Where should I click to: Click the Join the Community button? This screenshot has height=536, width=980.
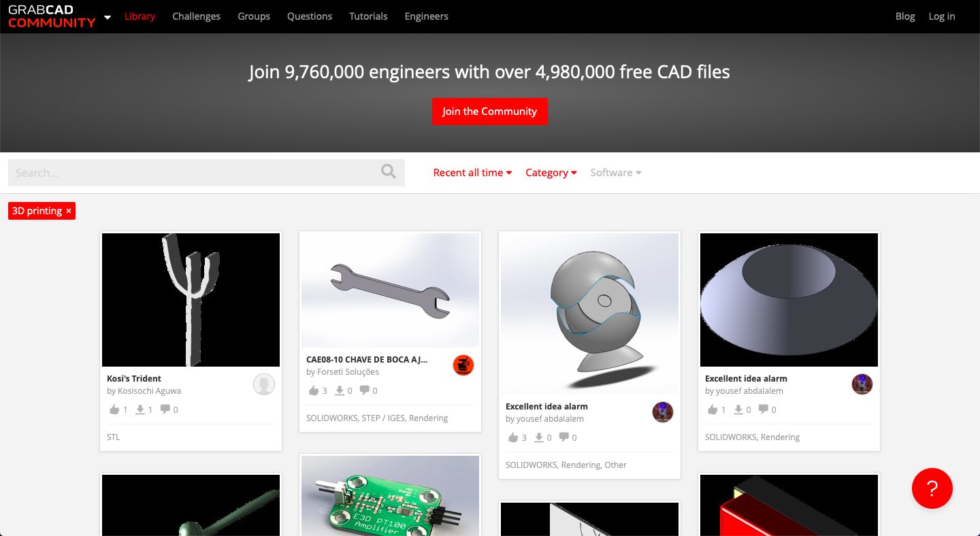tap(490, 112)
